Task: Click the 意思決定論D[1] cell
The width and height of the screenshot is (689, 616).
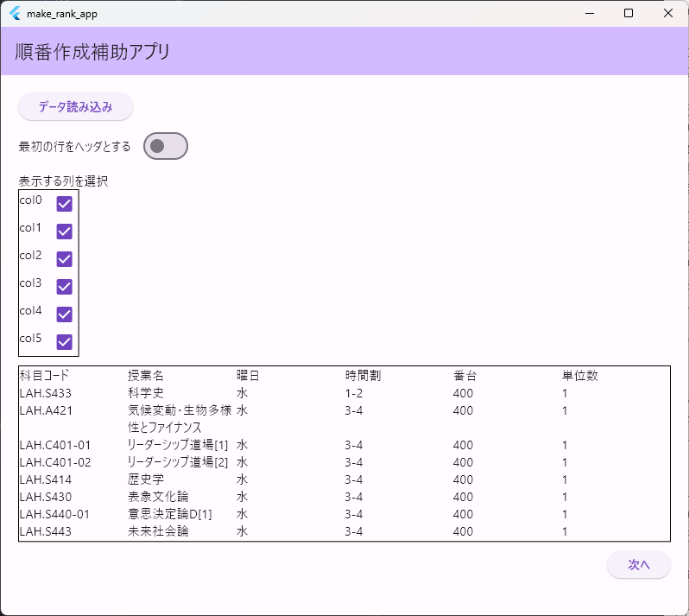Action: coord(169,514)
